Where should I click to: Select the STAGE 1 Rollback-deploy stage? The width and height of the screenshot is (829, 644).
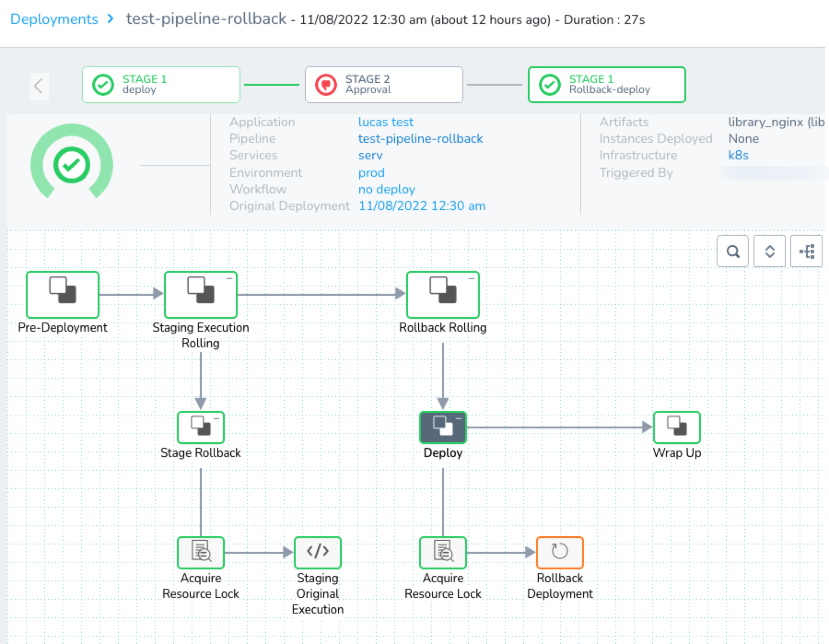tap(607, 85)
